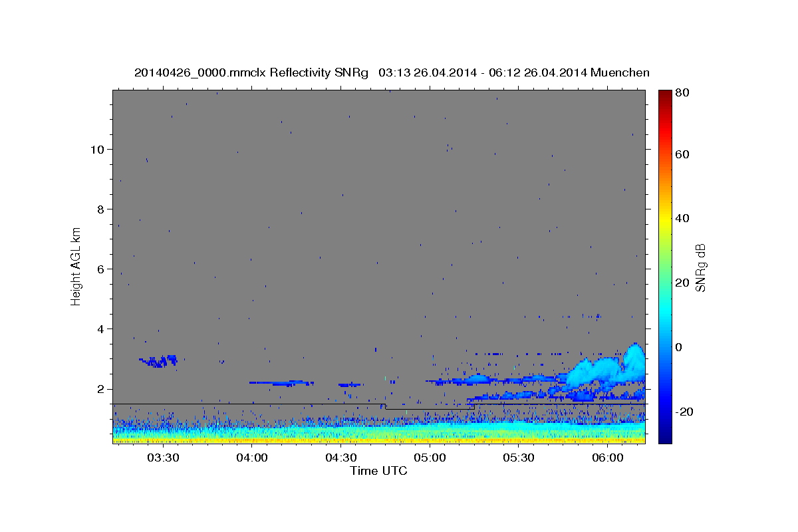Click the height tick label 10

[x=97, y=149]
